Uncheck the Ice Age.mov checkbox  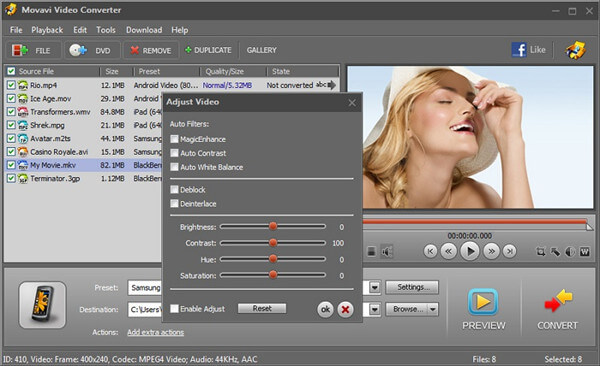coord(11,98)
